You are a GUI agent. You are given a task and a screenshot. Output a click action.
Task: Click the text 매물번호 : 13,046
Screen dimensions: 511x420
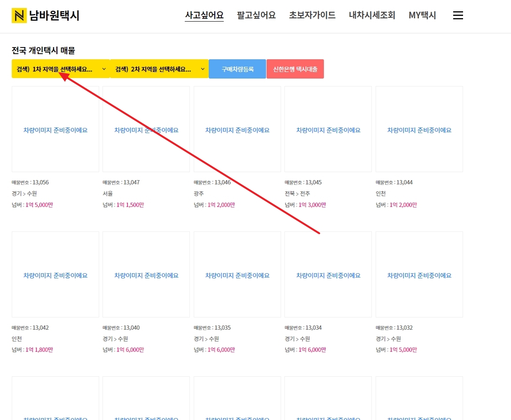point(212,182)
